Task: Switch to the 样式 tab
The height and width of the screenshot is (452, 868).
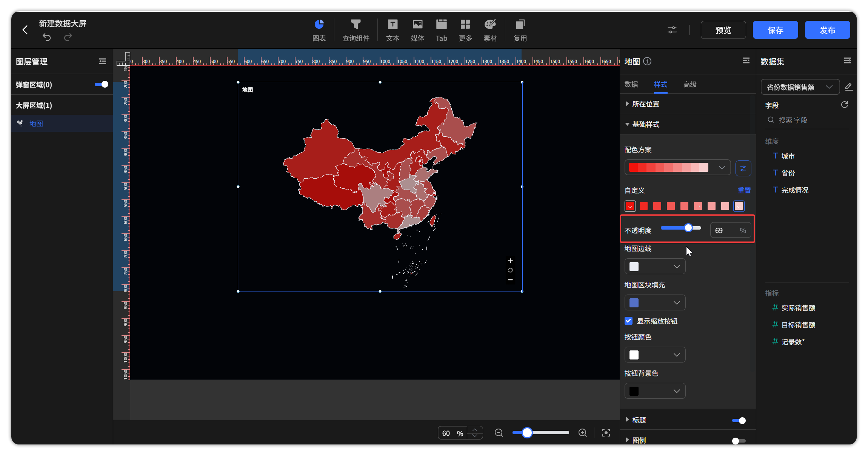Action: click(x=660, y=84)
